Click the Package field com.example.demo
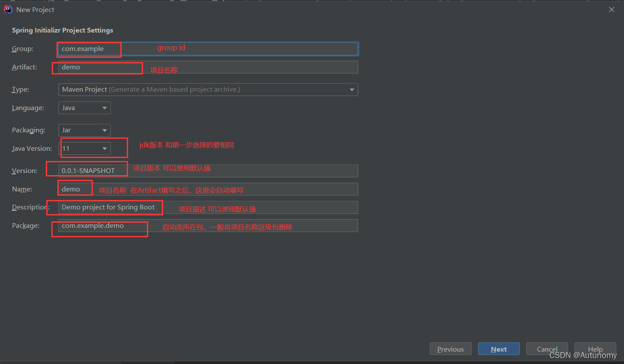 [208, 226]
